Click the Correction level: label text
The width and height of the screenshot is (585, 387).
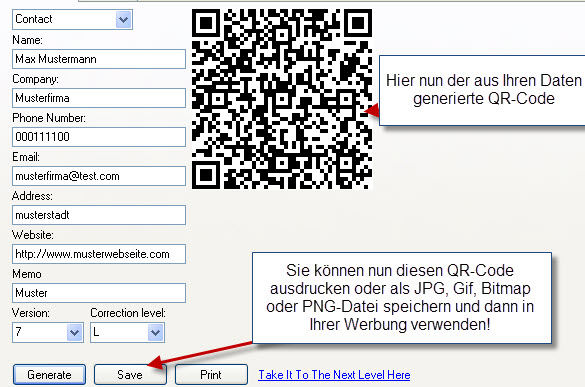(x=128, y=313)
